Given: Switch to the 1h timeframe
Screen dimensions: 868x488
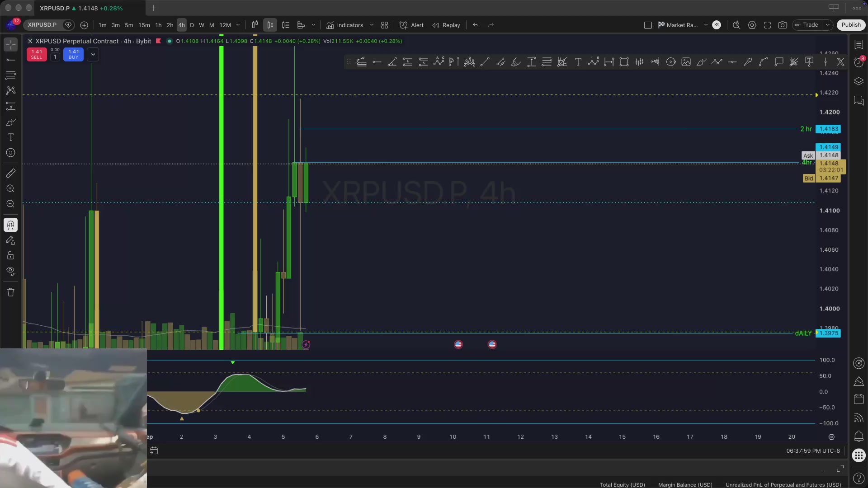Looking at the screenshot, I should click(158, 25).
